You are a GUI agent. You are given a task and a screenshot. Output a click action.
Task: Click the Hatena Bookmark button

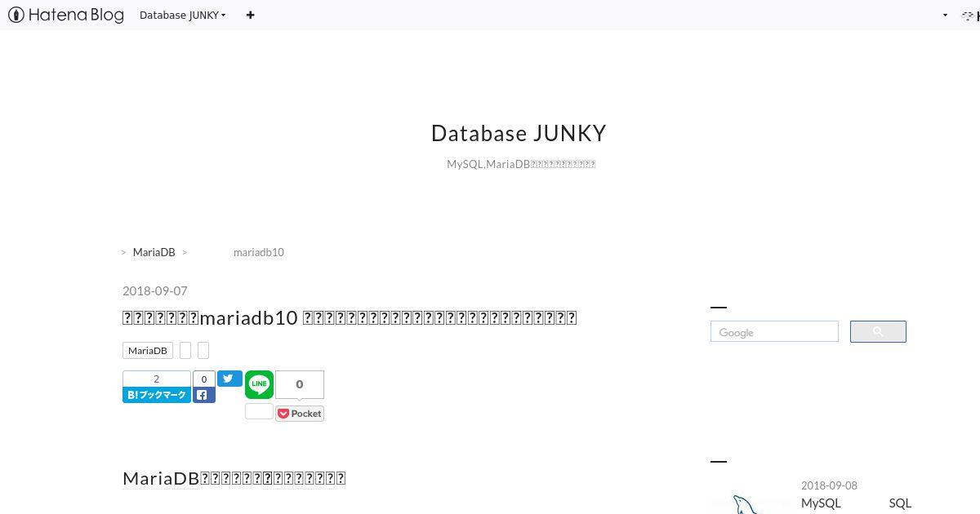[156, 395]
